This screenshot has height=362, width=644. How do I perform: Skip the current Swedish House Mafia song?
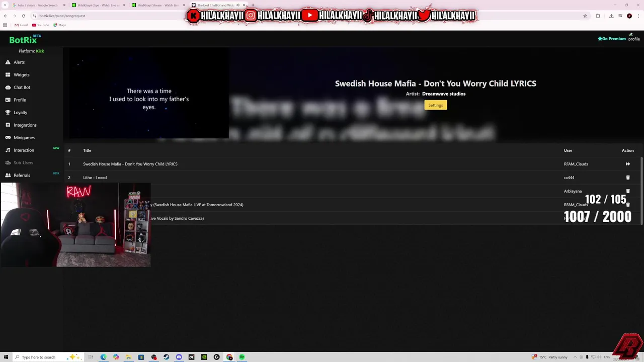tap(627, 164)
